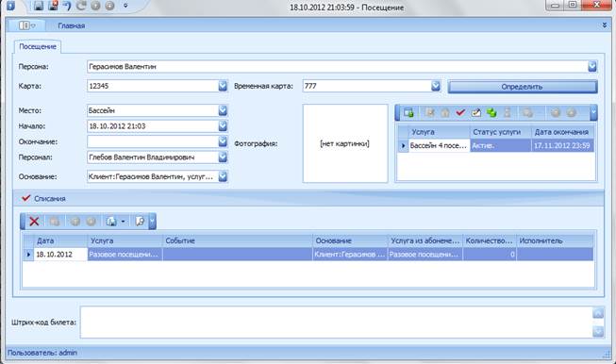Click the Save and close icon

(x=53, y=6)
